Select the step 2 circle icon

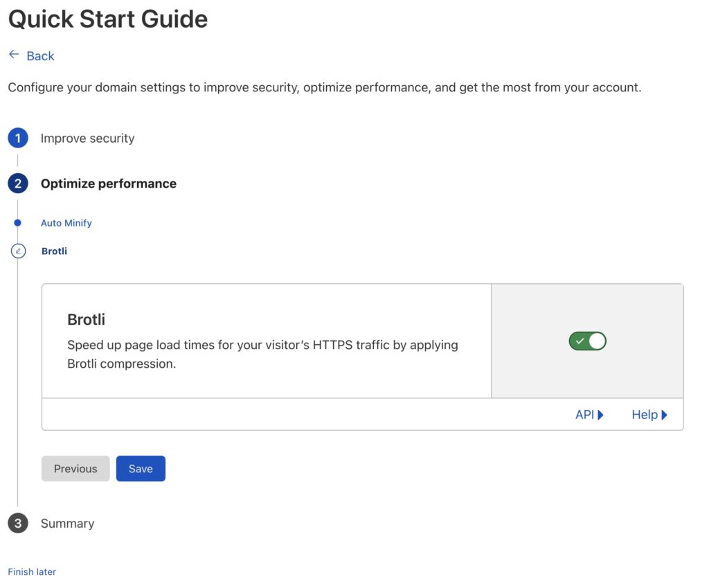pos(18,183)
